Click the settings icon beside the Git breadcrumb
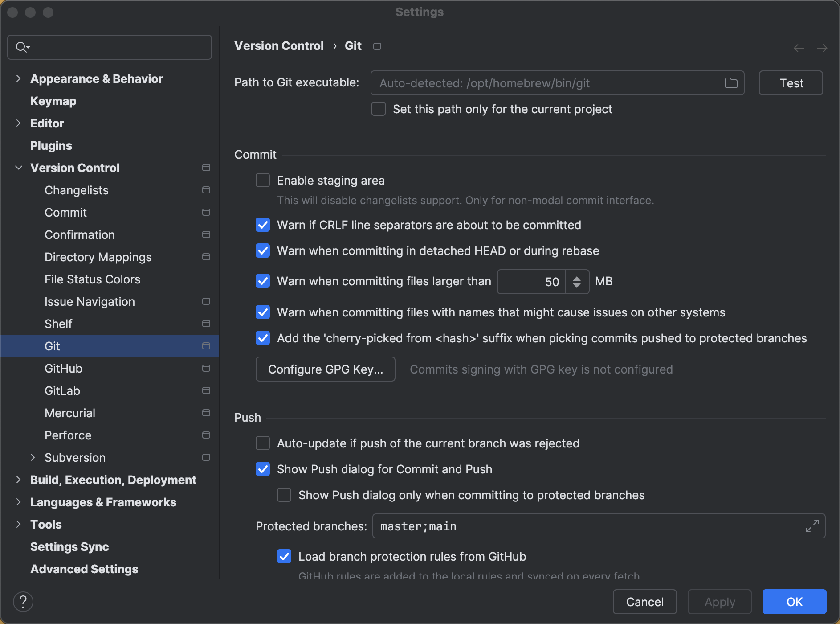Image resolution: width=840 pixels, height=624 pixels. [377, 46]
